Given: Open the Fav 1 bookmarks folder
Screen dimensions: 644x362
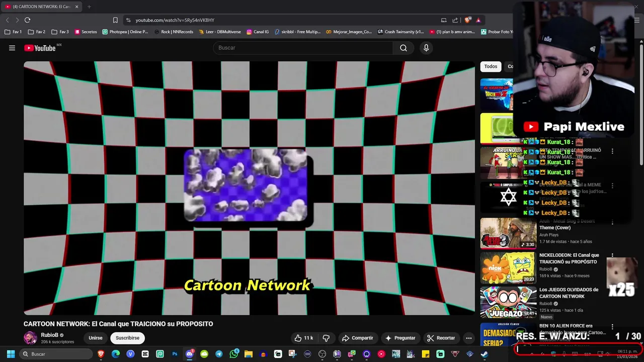Looking at the screenshot, I should click(x=13, y=32).
